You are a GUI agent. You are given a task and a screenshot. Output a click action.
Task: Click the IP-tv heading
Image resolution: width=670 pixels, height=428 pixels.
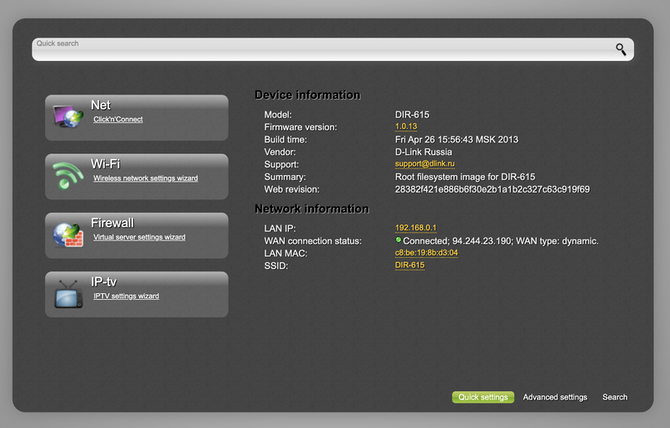click(103, 282)
